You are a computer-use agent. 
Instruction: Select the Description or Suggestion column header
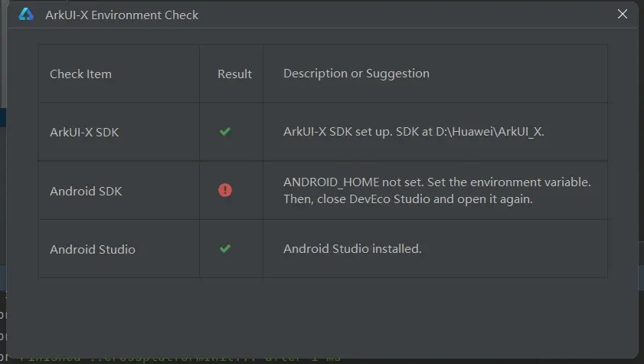click(x=356, y=74)
